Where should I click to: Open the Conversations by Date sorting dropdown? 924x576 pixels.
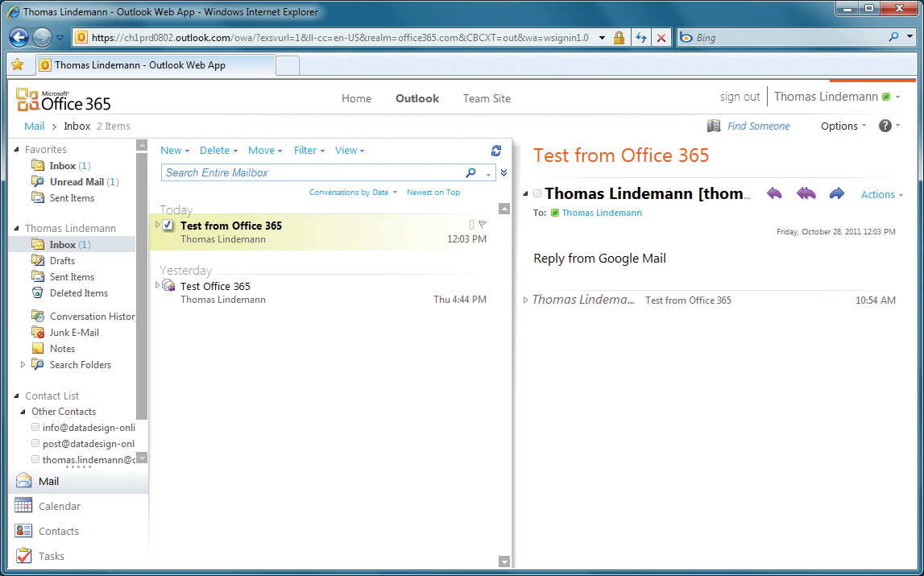pos(352,192)
